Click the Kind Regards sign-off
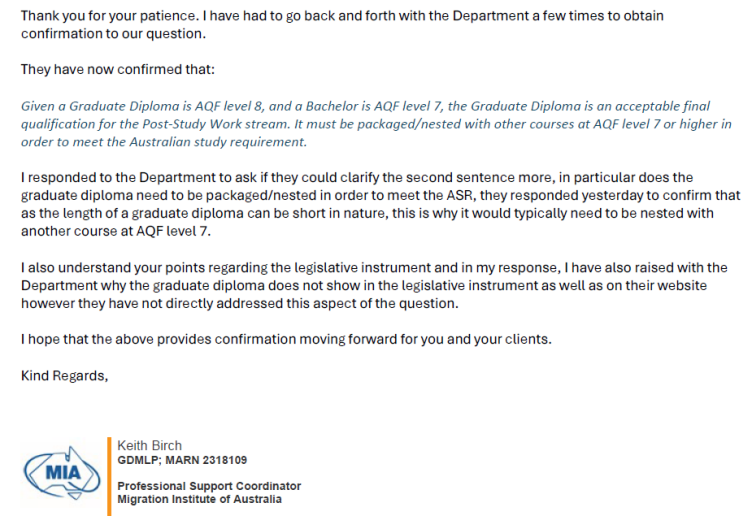The image size is (753, 517). (64, 375)
